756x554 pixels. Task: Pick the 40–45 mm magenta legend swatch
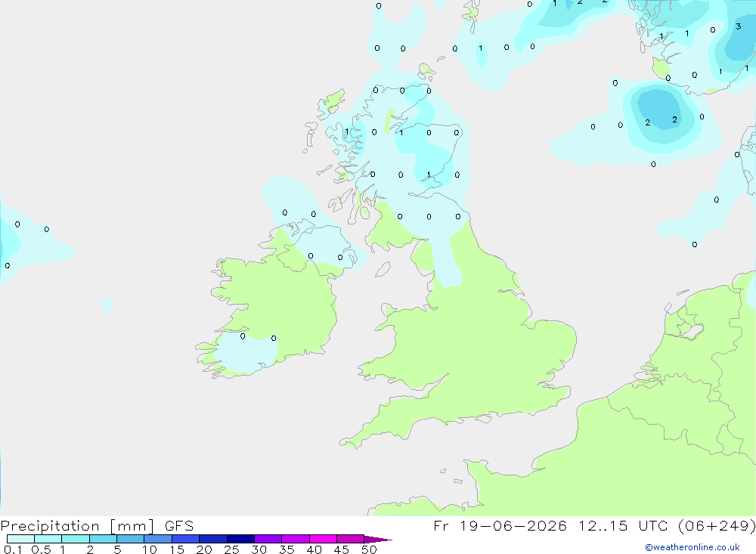pos(323,539)
